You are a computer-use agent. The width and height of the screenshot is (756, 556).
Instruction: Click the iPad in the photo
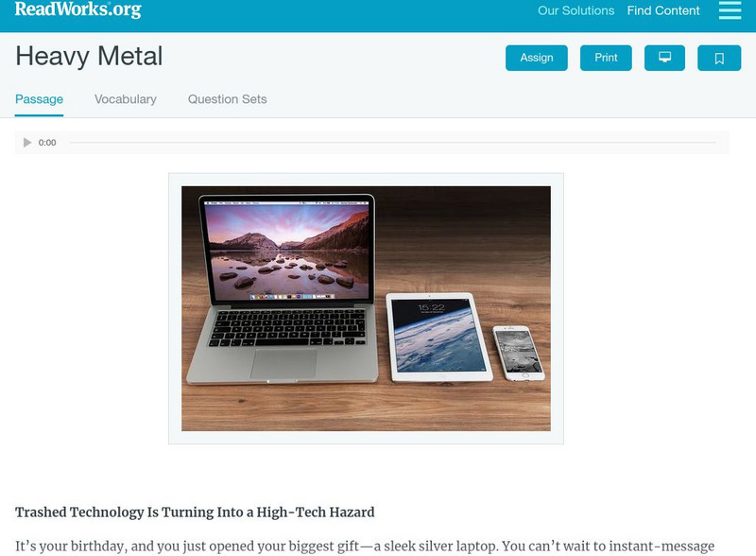[438, 338]
